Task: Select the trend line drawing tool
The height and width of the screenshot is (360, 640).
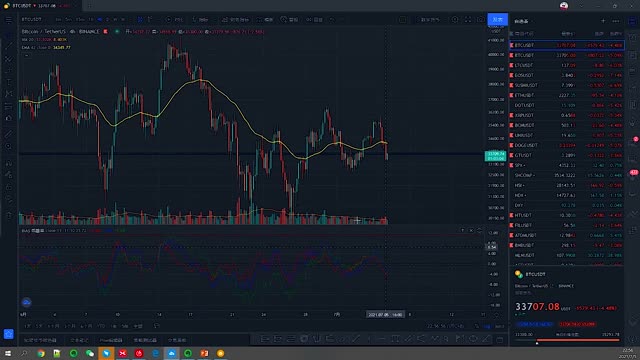Action: tap(9, 47)
